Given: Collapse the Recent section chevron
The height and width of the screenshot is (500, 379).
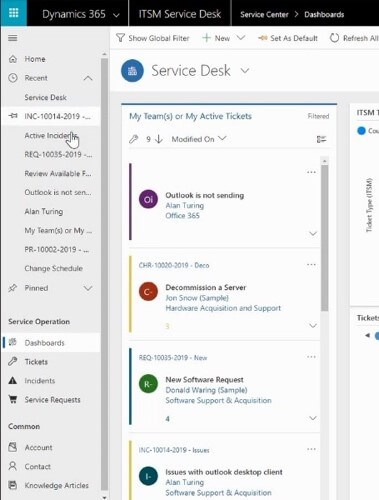Looking at the screenshot, I should click(x=88, y=78).
